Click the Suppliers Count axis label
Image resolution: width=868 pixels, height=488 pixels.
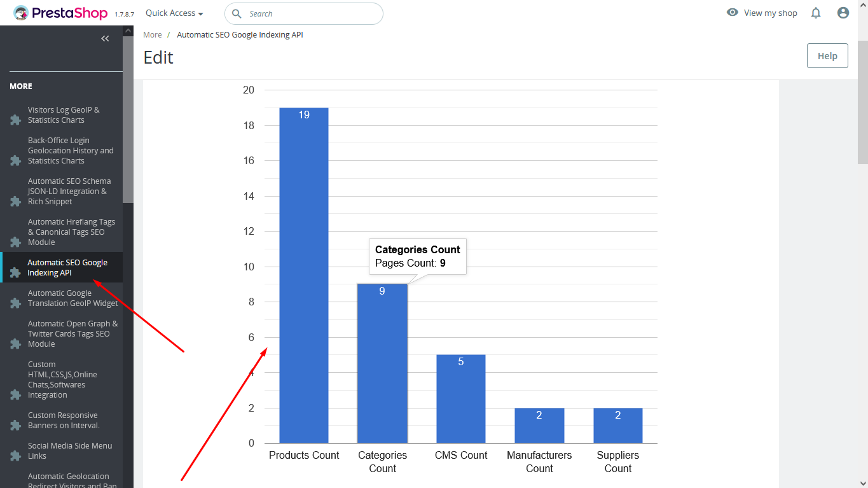pyautogui.click(x=618, y=462)
